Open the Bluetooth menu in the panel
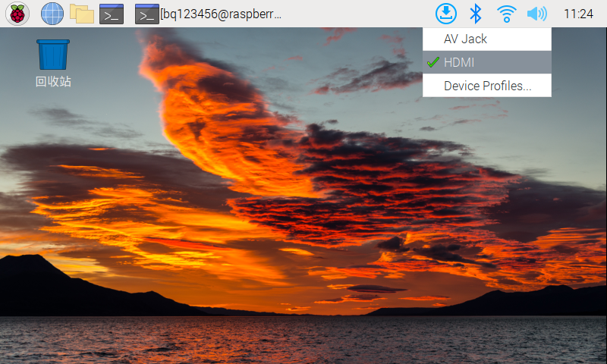 [476, 14]
